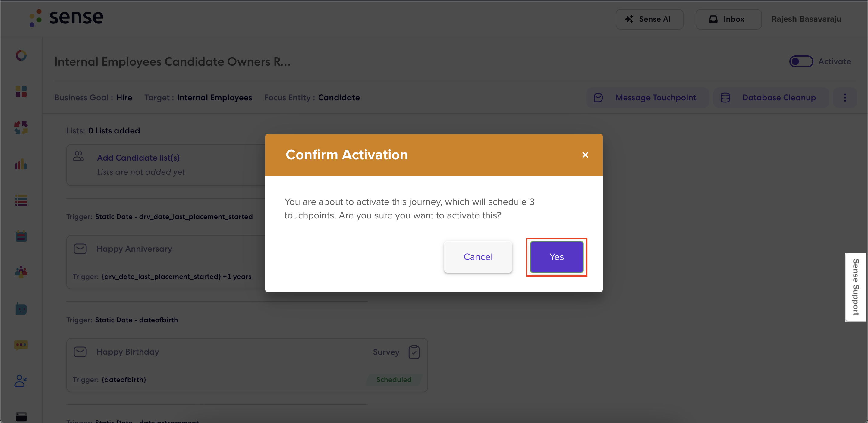Open the bar chart analytics sidebar icon
The width and height of the screenshot is (868, 423).
coord(21,164)
